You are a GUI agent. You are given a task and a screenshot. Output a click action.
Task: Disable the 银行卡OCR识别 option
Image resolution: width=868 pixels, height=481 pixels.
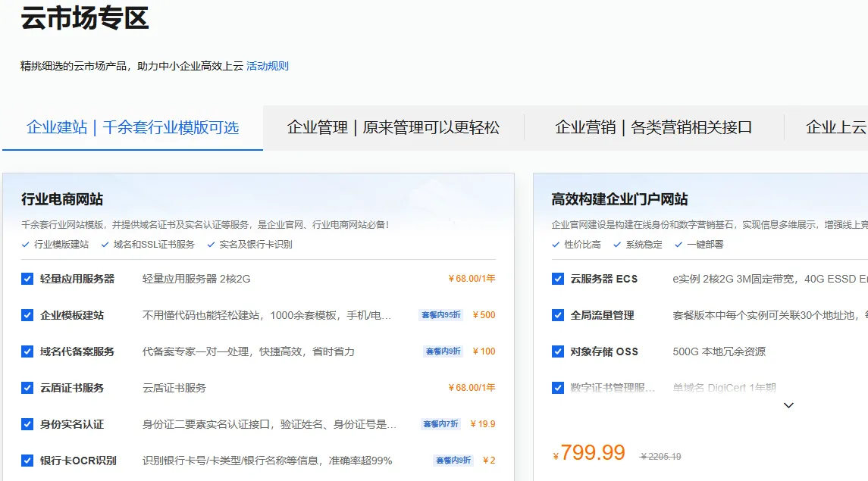click(27, 459)
